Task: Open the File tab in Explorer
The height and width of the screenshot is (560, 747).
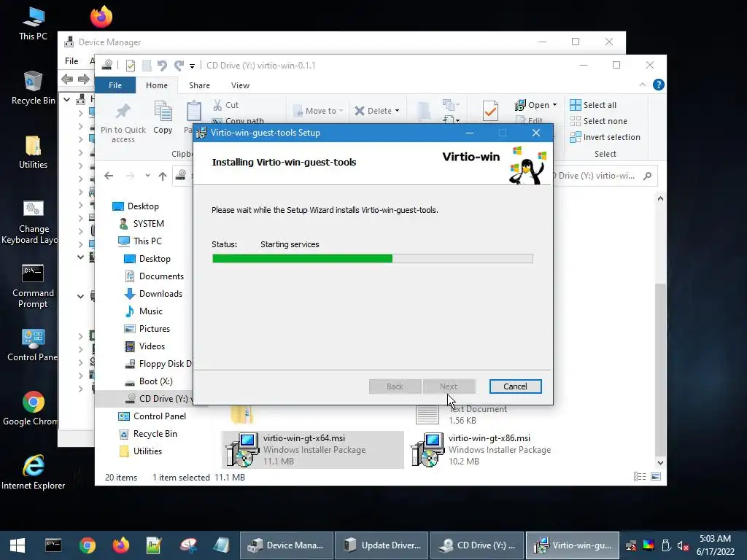Action: [x=115, y=85]
